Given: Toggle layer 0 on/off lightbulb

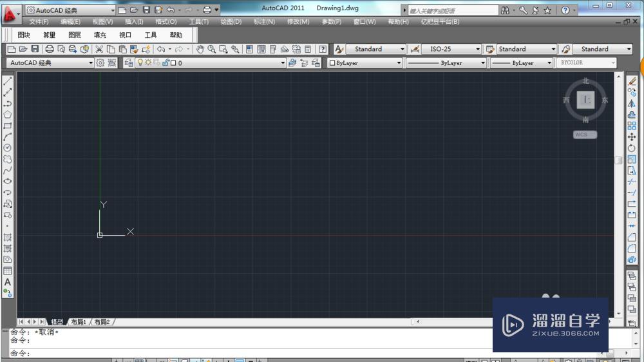Looking at the screenshot, I should click(140, 62).
